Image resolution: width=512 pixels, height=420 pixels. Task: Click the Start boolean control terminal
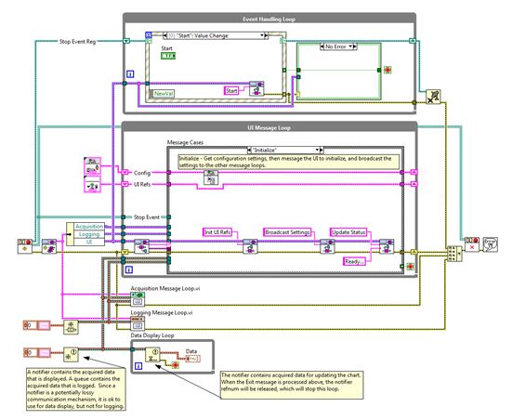(168, 56)
